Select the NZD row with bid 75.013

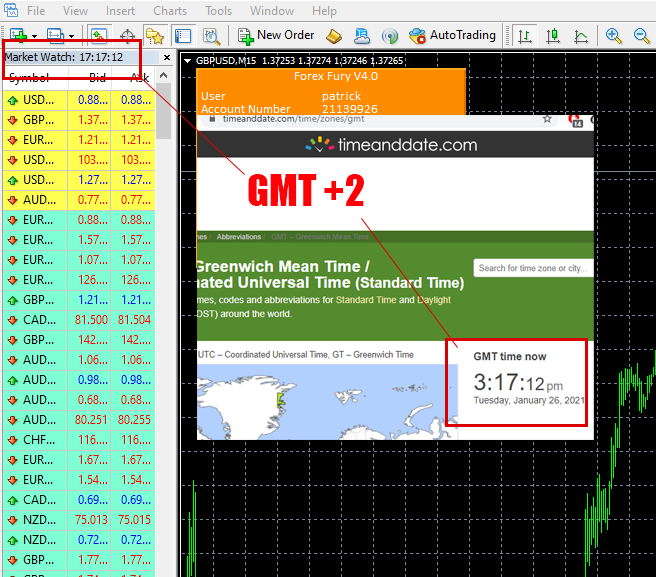(79, 520)
